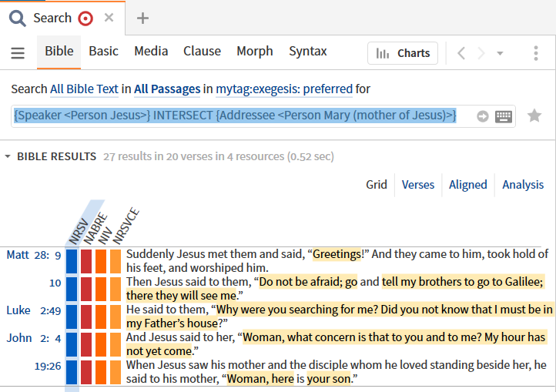The width and height of the screenshot is (556, 392).
Task: Open Luke 2:49 reference link
Action: coord(34,310)
